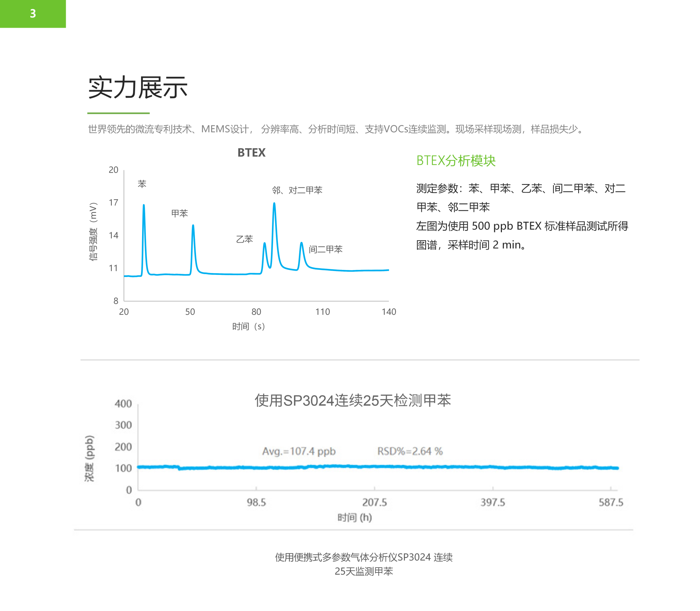700x611 pixels.
Task: Click the x-axis value 587.5
Action: click(x=611, y=502)
